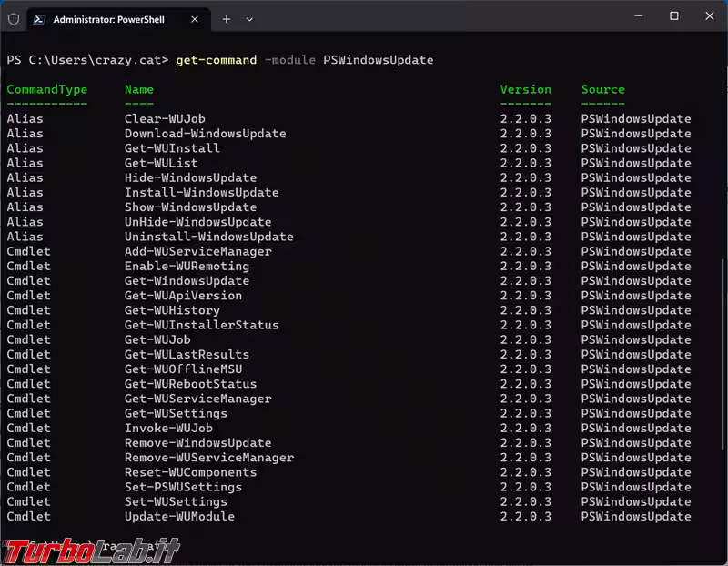This screenshot has width=728, height=566.
Task: Click the CommandType column header text
Action: tap(46, 89)
